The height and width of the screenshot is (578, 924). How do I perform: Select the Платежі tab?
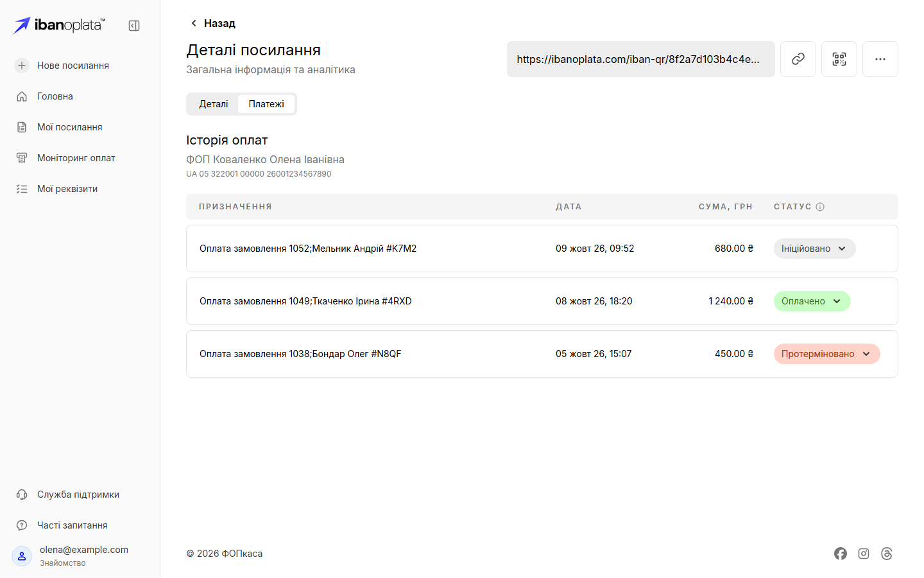click(x=266, y=104)
